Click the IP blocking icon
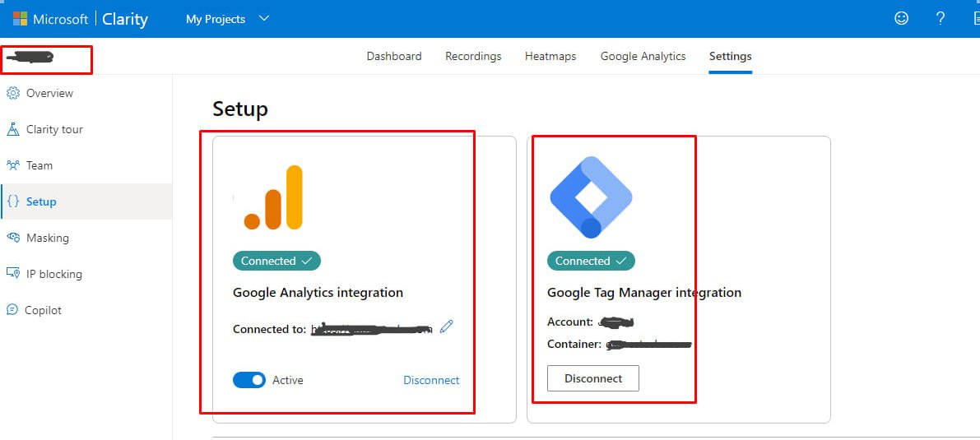 (12, 274)
